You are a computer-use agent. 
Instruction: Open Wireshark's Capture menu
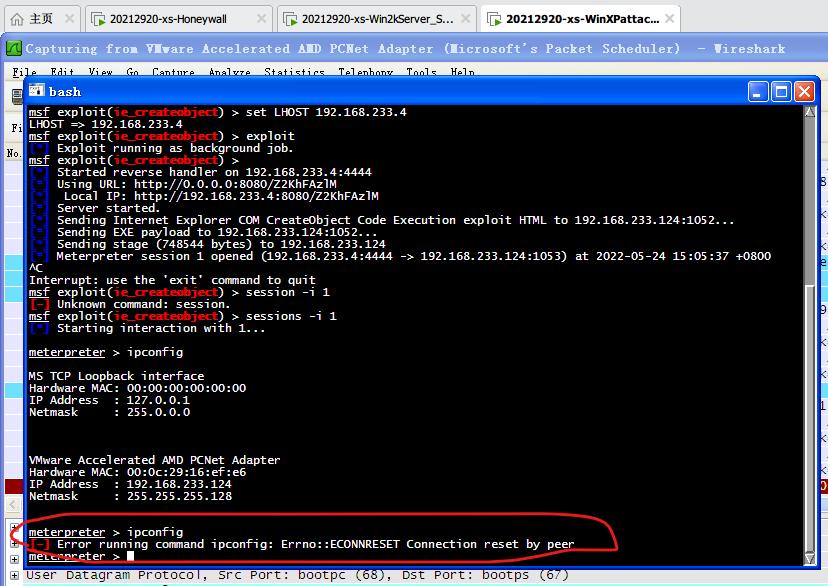click(x=173, y=72)
